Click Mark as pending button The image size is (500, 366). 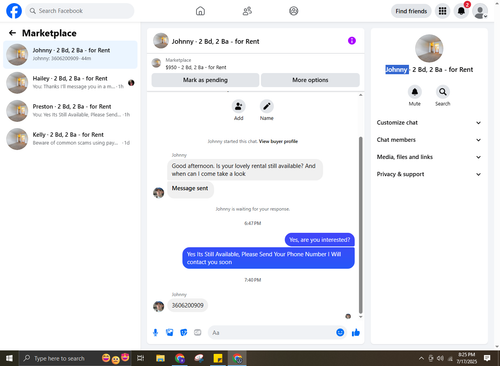point(205,80)
